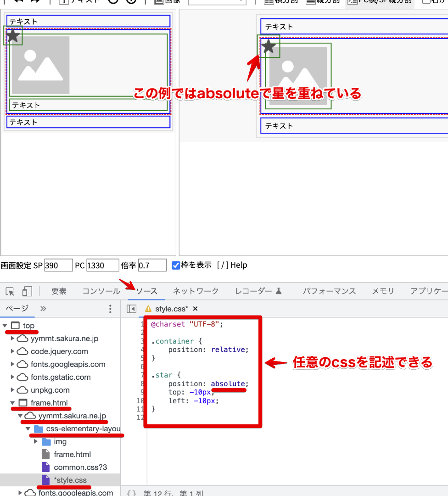Open the ネットワーク tab
Screen dimensions: 448x496
[196, 291]
